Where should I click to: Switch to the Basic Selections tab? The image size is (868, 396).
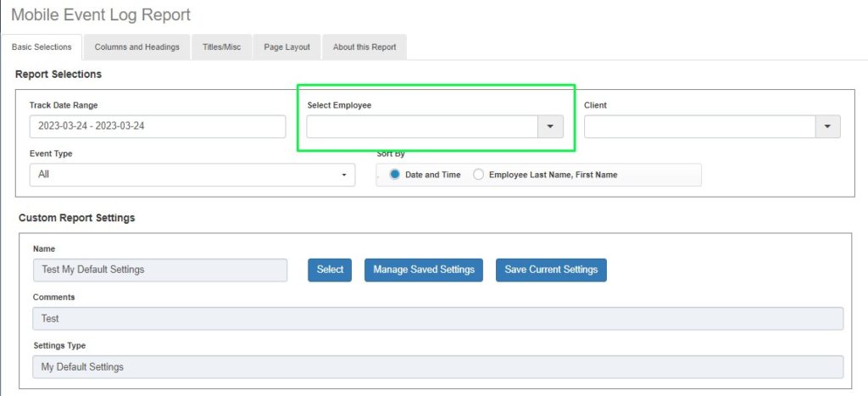point(42,47)
